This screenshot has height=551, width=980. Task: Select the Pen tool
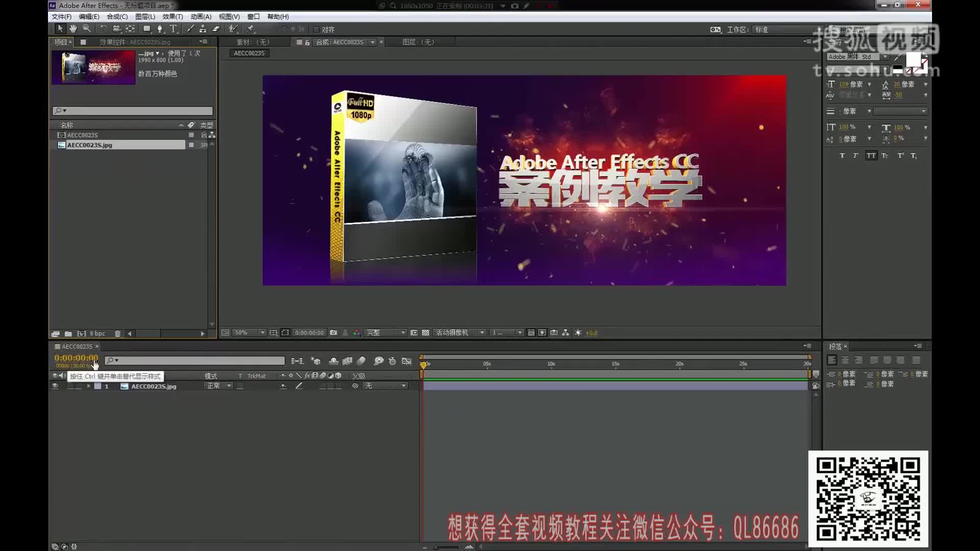coord(160,29)
